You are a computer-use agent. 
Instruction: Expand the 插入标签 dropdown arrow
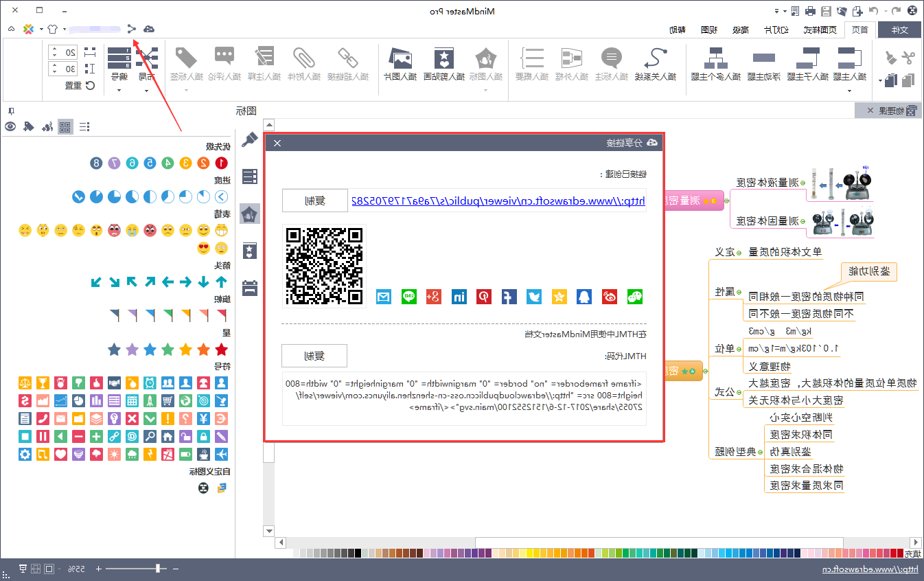pyautogui.click(x=185, y=90)
